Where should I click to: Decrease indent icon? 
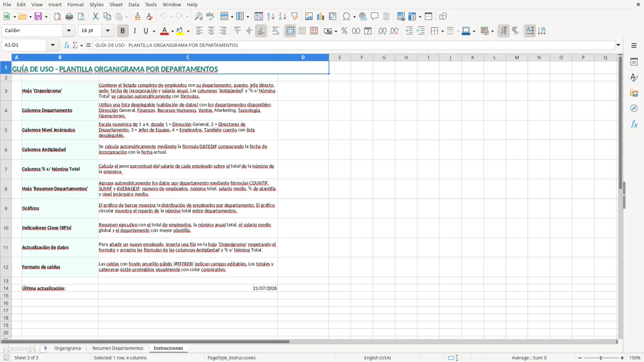[x=421, y=31]
